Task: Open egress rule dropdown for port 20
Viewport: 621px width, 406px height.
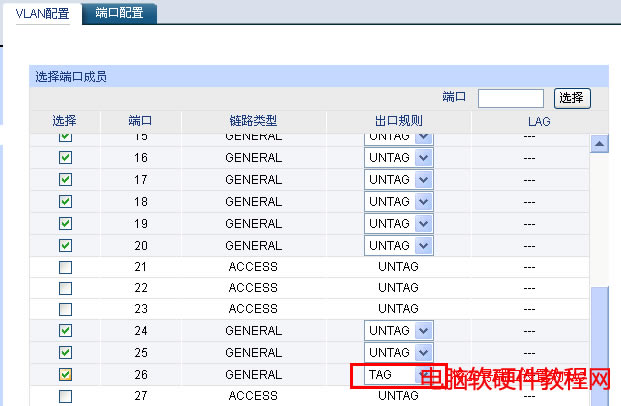Action: pos(423,246)
